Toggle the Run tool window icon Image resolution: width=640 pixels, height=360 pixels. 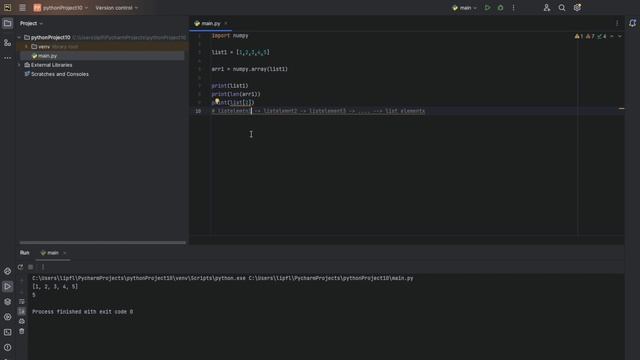click(x=7, y=287)
